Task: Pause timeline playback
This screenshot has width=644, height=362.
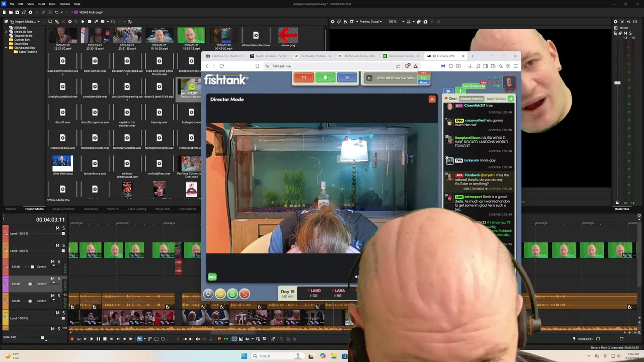Action: coord(98,339)
